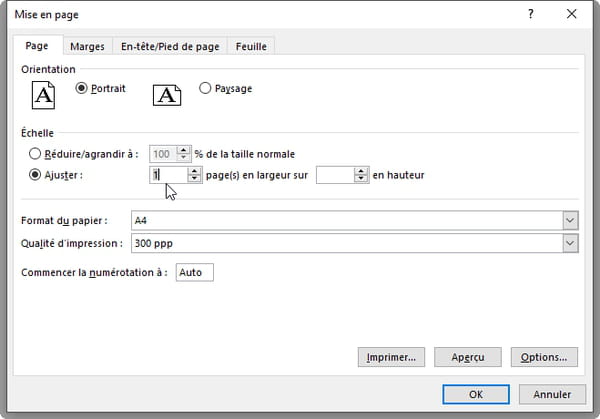This screenshot has width=600, height=419.
Task: Click the portrait page orientation icon
Action: (43, 95)
